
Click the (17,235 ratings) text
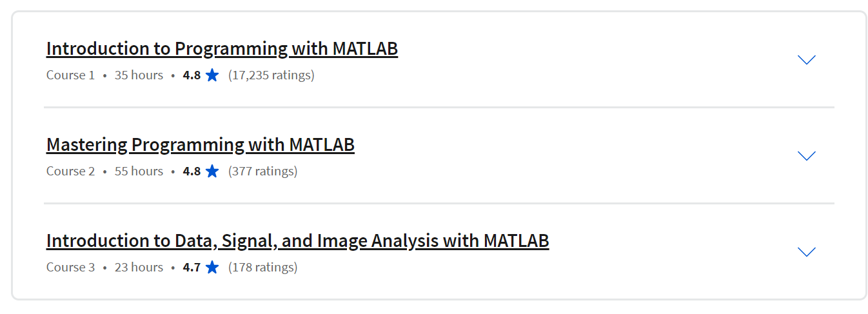pyautogui.click(x=271, y=75)
